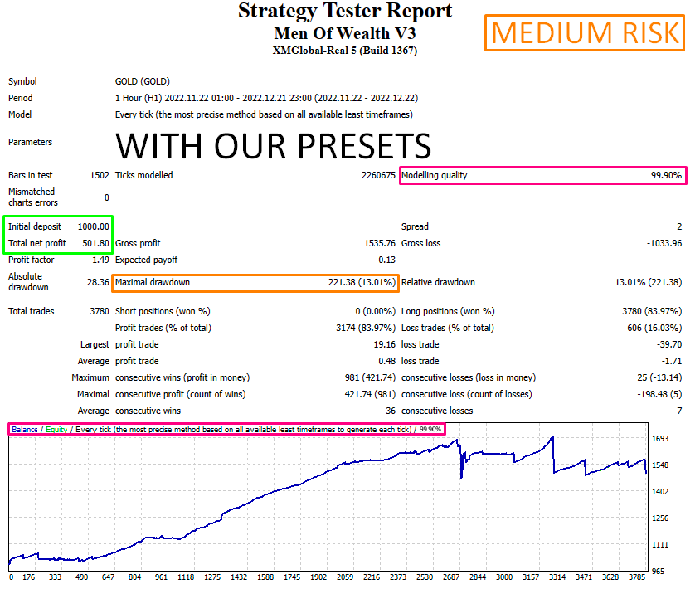Click the Strategy Tester Report title
The image size is (700, 589).
345,11
